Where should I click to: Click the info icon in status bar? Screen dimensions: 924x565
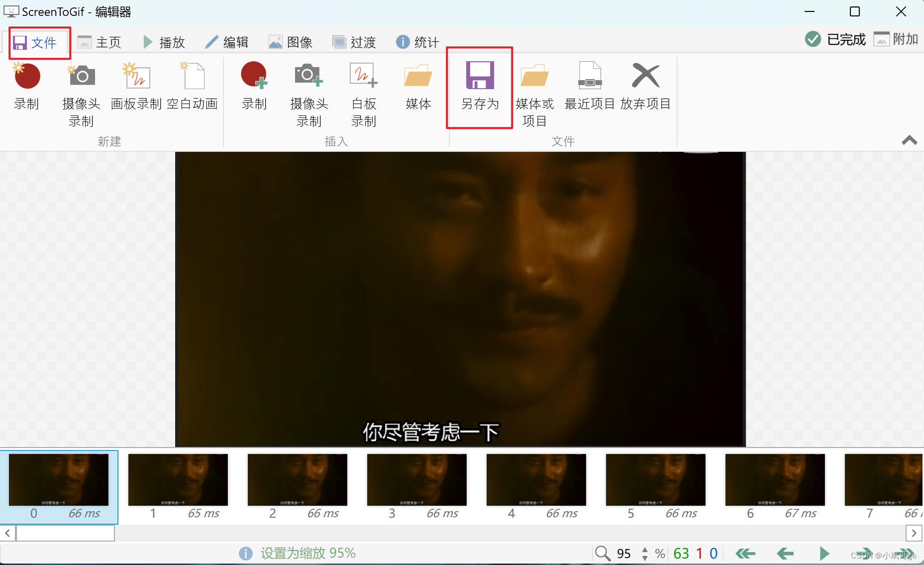tap(245, 554)
